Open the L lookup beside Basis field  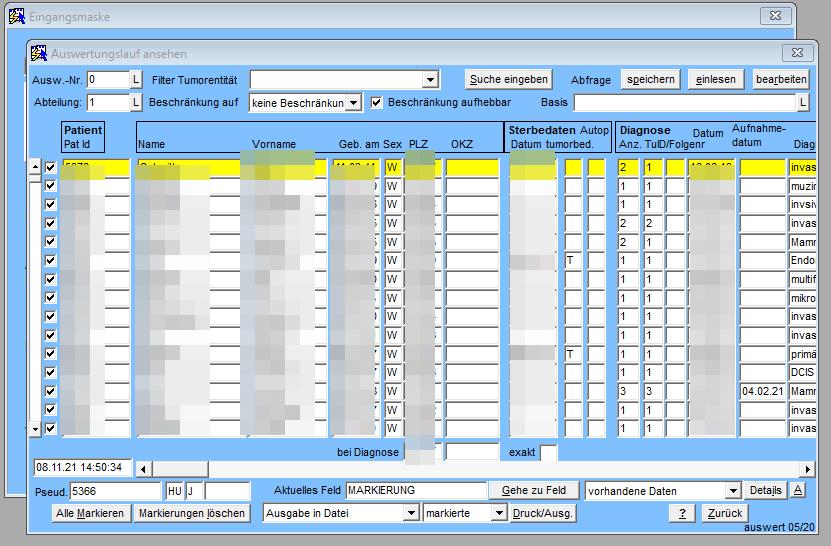click(x=803, y=102)
